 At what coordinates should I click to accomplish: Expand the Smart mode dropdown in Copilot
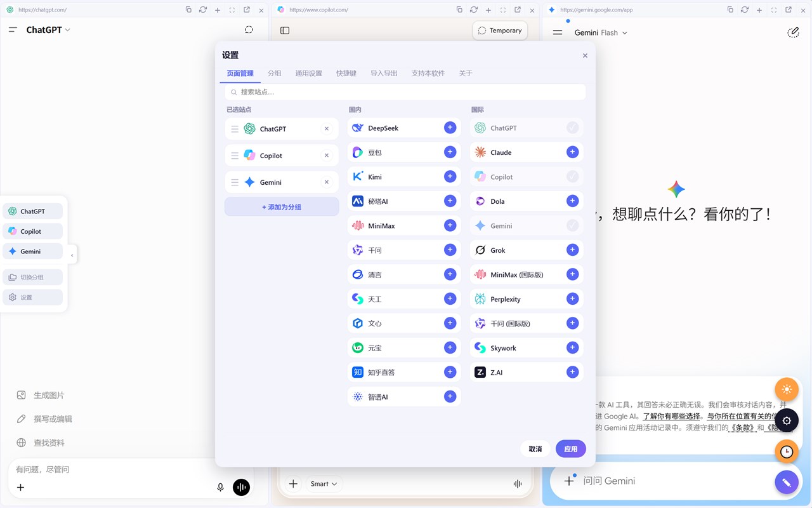tap(324, 484)
